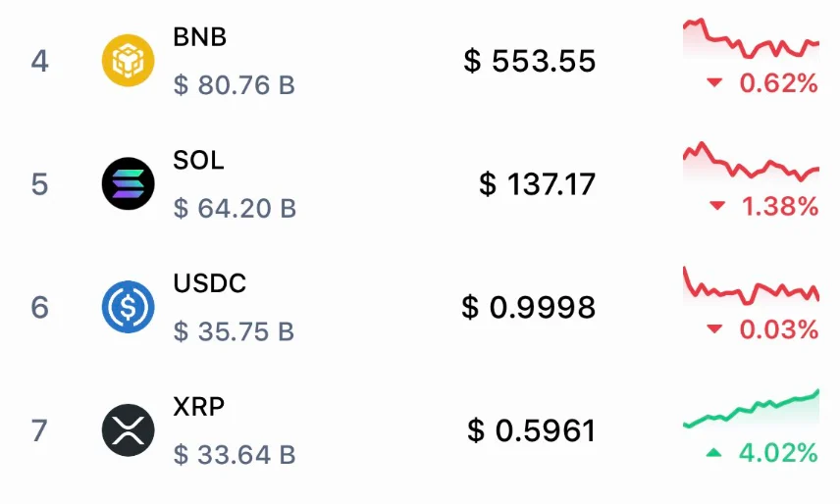Select the XRP coin name
Viewport: 840px width, 504px height.
199,407
